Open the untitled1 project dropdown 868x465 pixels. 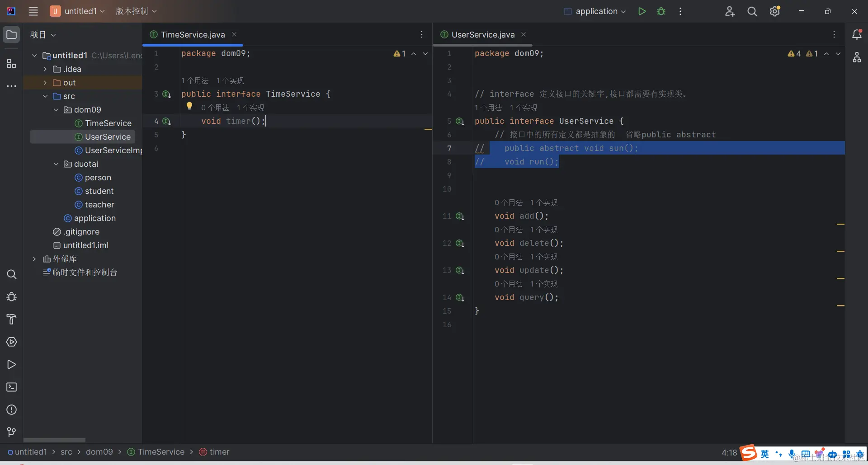(x=77, y=11)
